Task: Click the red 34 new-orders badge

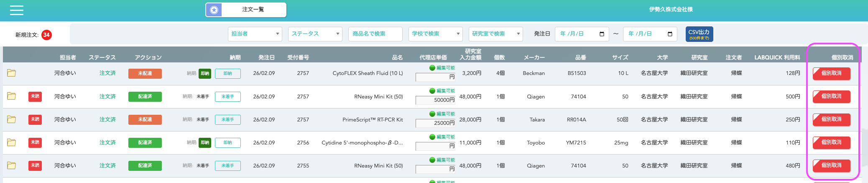Action: coord(46,35)
